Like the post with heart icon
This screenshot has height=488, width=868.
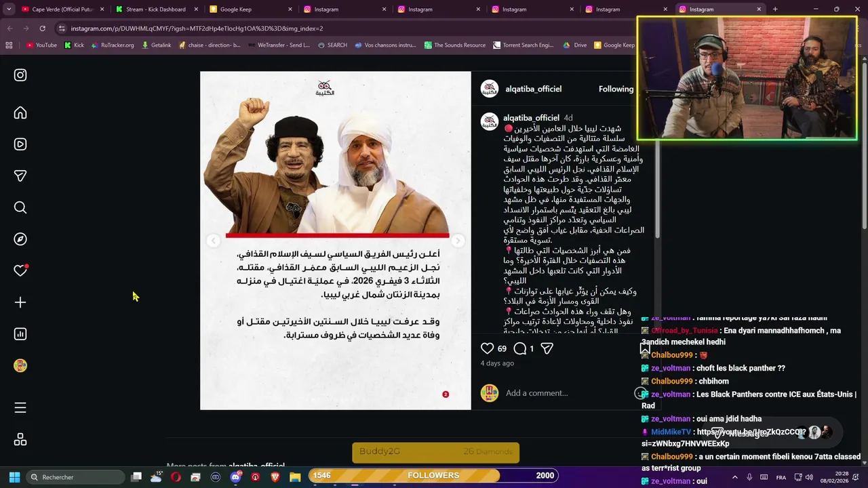click(x=487, y=348)
